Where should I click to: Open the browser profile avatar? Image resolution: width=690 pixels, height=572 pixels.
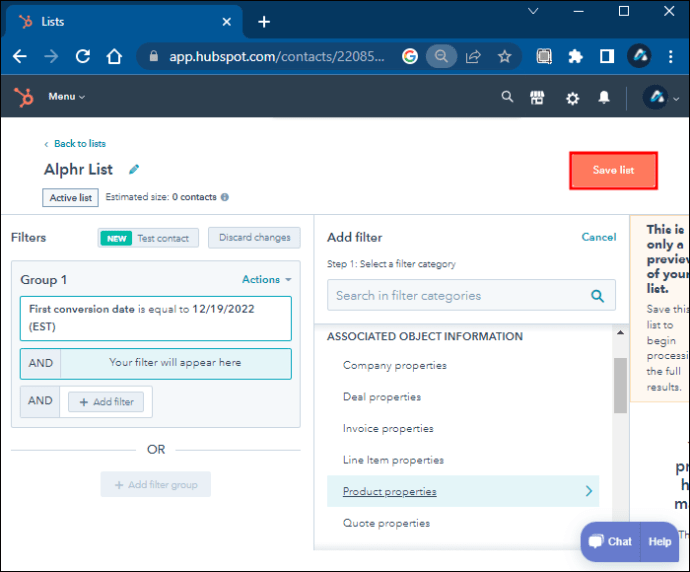(639, 56)
